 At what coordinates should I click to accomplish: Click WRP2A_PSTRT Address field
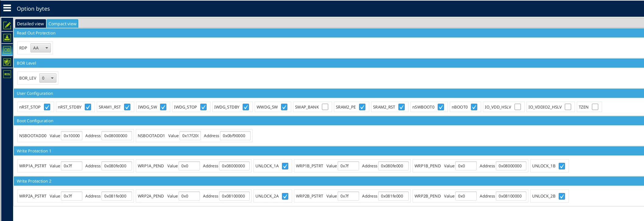117,196
